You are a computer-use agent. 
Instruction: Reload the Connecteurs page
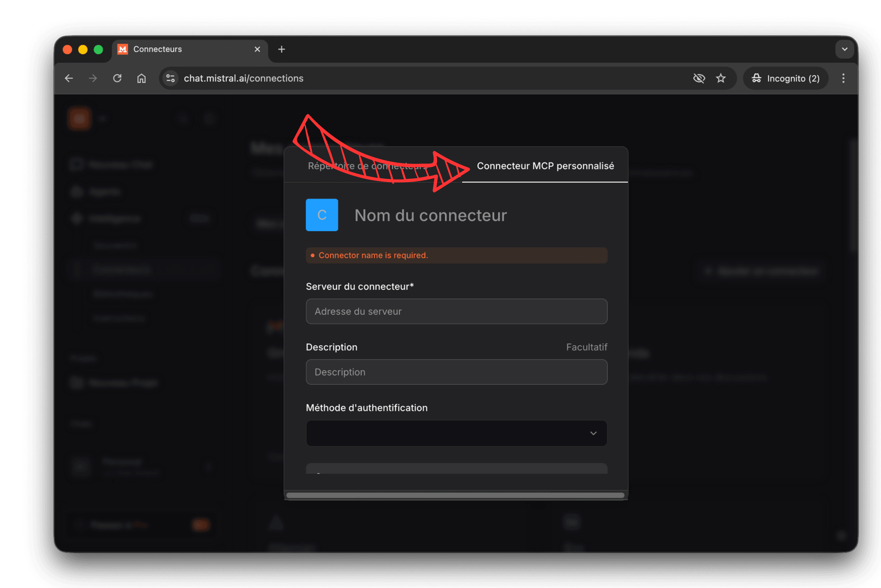[x=117, y=78]
